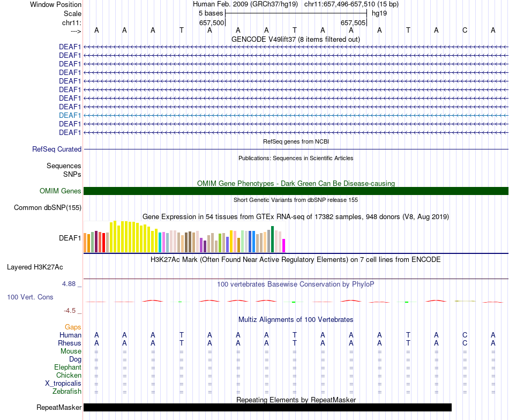This screenshot has width=509, height=420.
Task: Click the Window Position track label
Action: 56,4
